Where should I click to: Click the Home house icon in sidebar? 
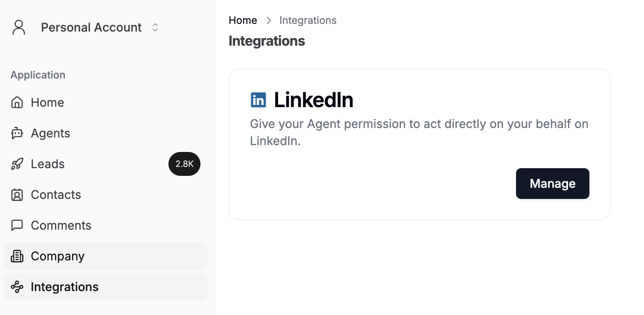17,102
